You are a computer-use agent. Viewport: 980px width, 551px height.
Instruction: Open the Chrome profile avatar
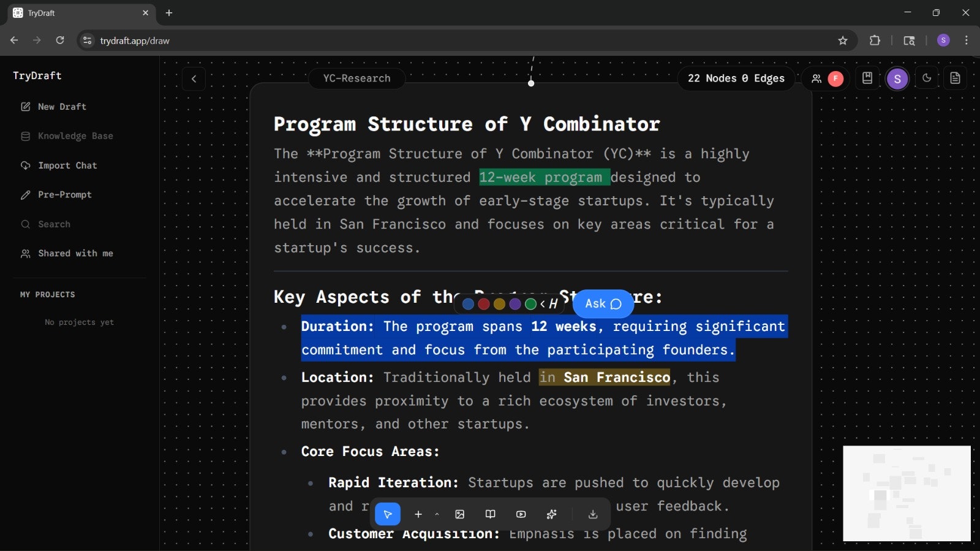943,40
